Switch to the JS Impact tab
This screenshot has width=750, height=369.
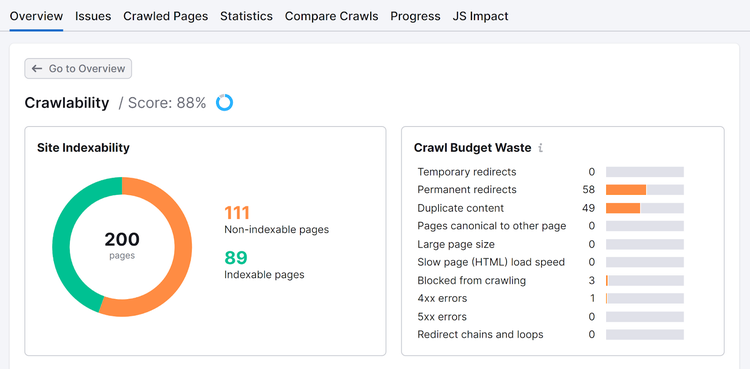click(480, 16)
